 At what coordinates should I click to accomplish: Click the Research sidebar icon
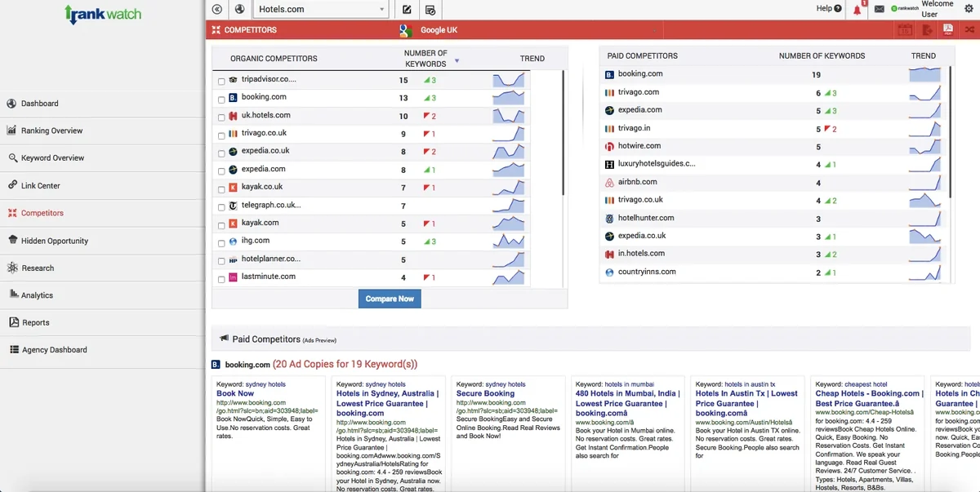13,268
